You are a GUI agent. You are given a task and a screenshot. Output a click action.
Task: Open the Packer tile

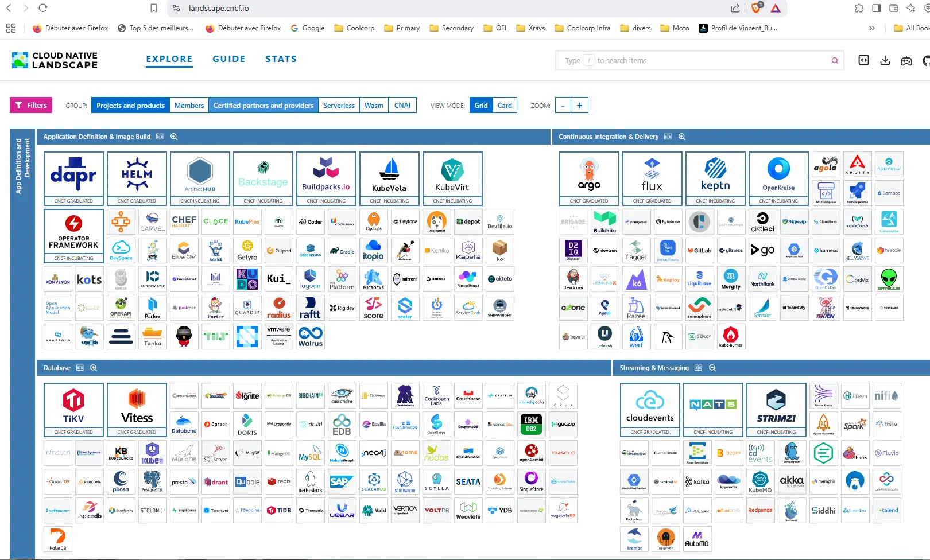(153, 308)
